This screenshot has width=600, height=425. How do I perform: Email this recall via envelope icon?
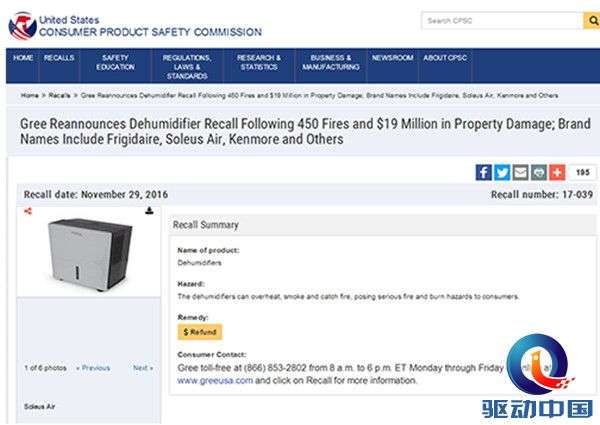click(x=520, y=172)
